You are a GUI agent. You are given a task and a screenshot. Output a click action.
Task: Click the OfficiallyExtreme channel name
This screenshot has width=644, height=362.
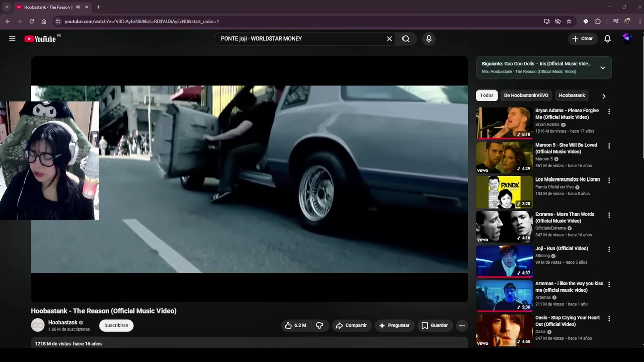(550, 228)
